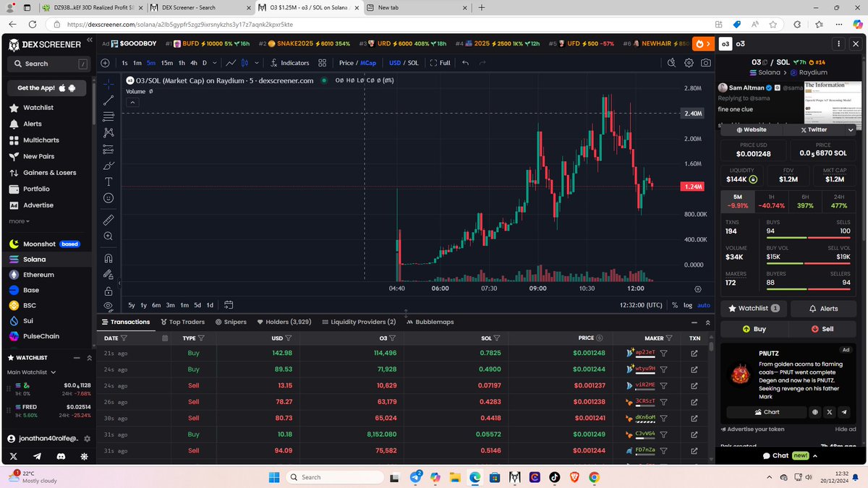Open the Liquidity Providers (2) tab
Image resolution: width=868 pixels, height=488 pixels.
tap(359, 322)
